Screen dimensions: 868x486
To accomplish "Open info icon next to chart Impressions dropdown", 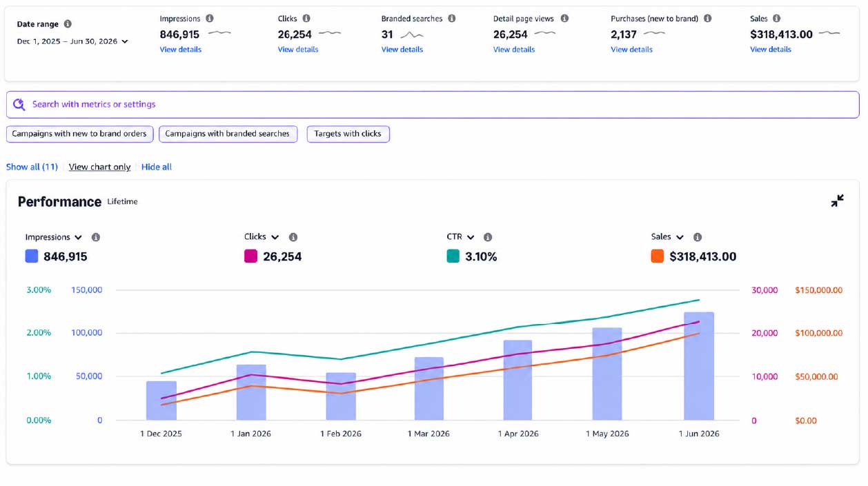I will (x=96, y=237).
